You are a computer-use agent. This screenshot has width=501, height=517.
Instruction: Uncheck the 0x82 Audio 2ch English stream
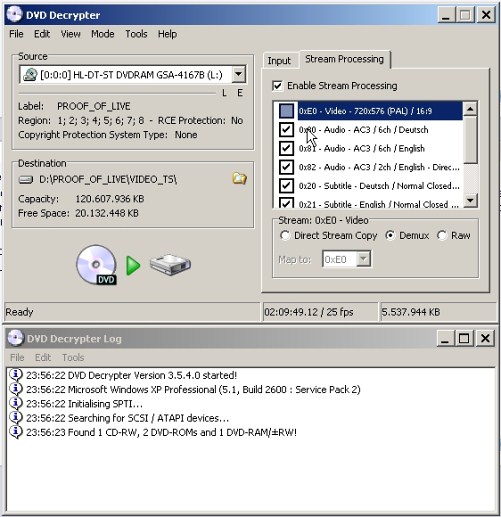point(286,167)
